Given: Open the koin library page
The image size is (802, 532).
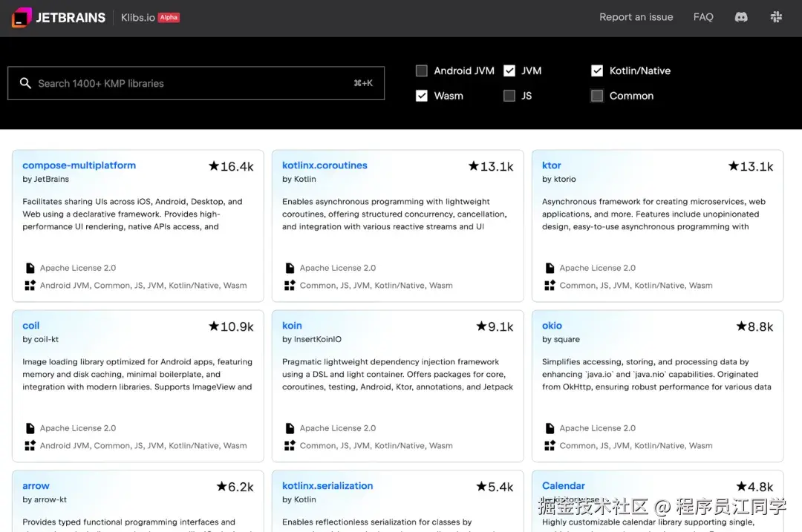Looking at the screenshot, I should point(292,325).
